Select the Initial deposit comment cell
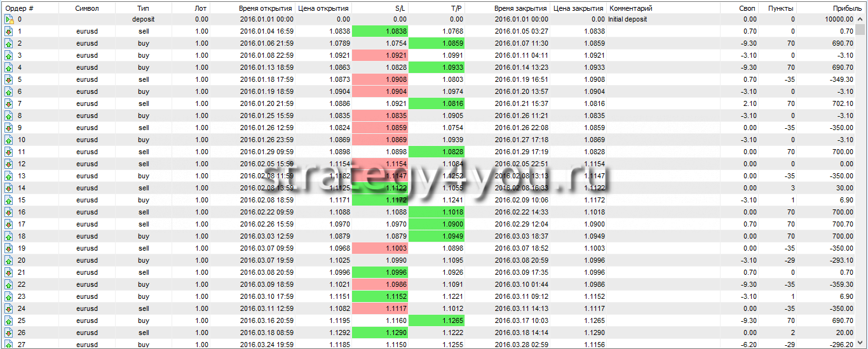The width and height of the screenshot is (868, 349). 662,20
